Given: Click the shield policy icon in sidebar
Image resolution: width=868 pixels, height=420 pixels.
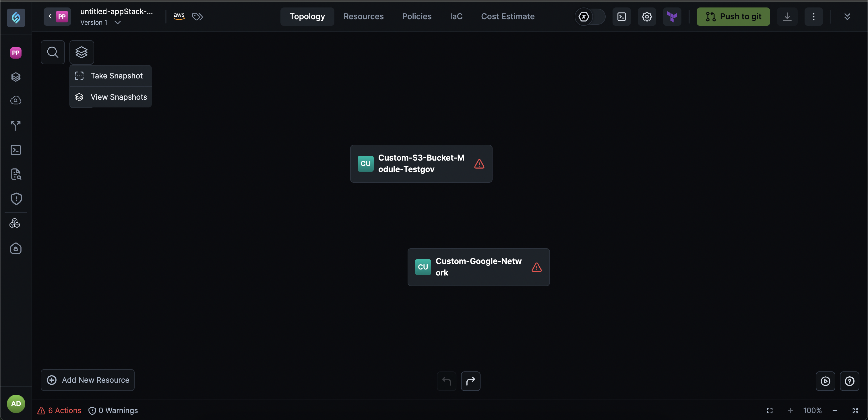Looking at the screenshot, I should [x=16, y=199].
